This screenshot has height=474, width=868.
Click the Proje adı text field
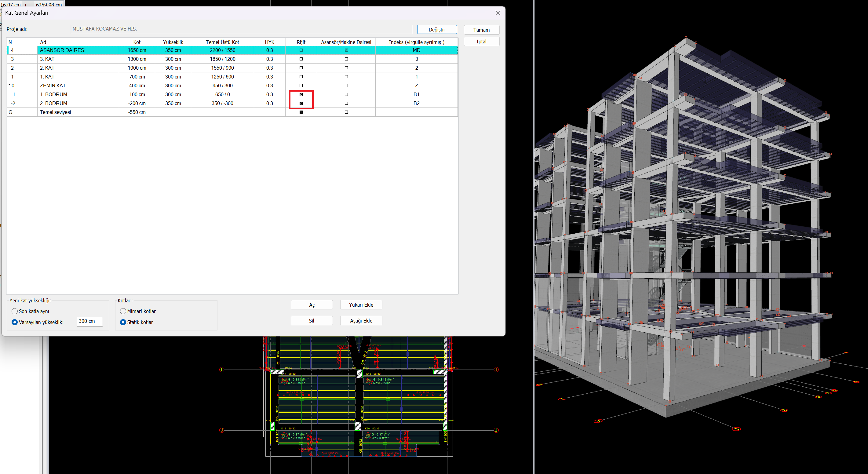[242, 29]
